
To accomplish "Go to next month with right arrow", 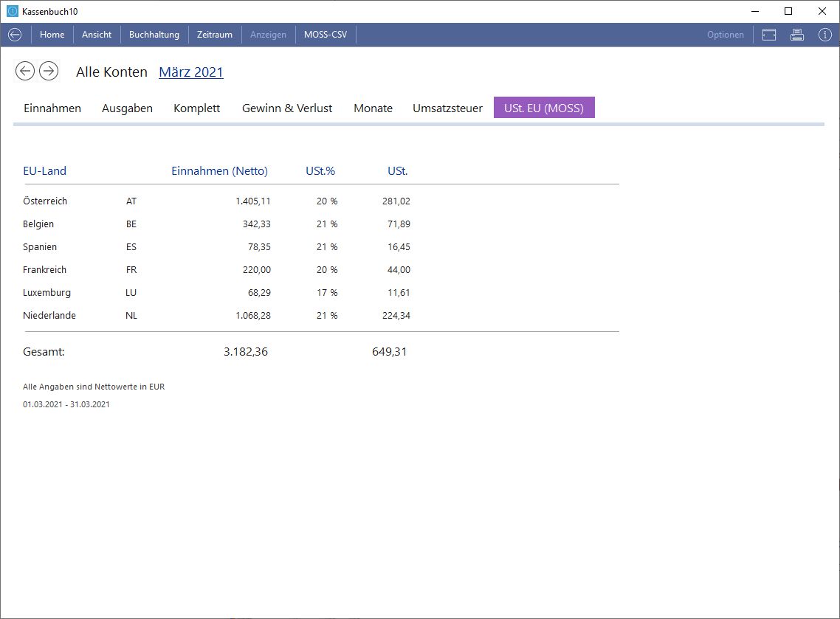I will pos(49,71).
